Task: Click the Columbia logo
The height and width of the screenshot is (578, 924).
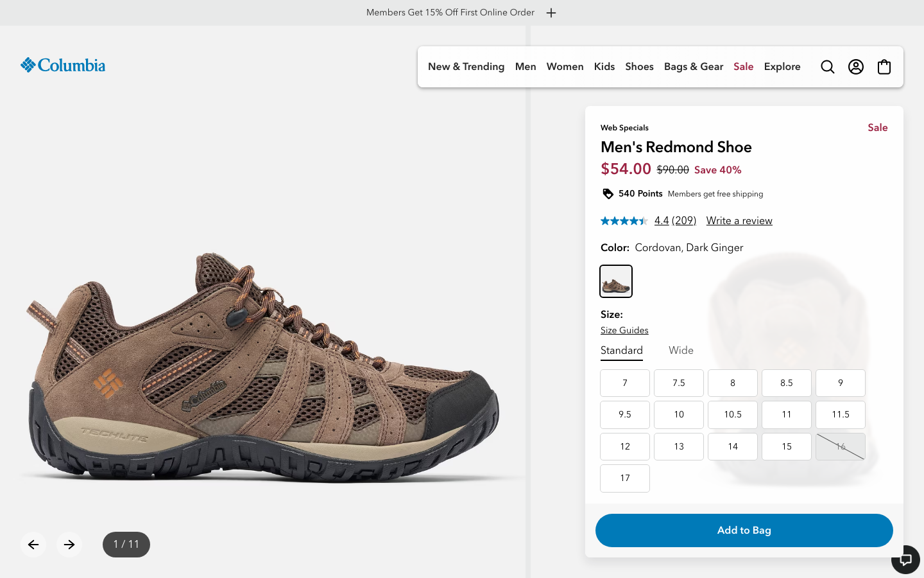Action: (x=63, y=65)
